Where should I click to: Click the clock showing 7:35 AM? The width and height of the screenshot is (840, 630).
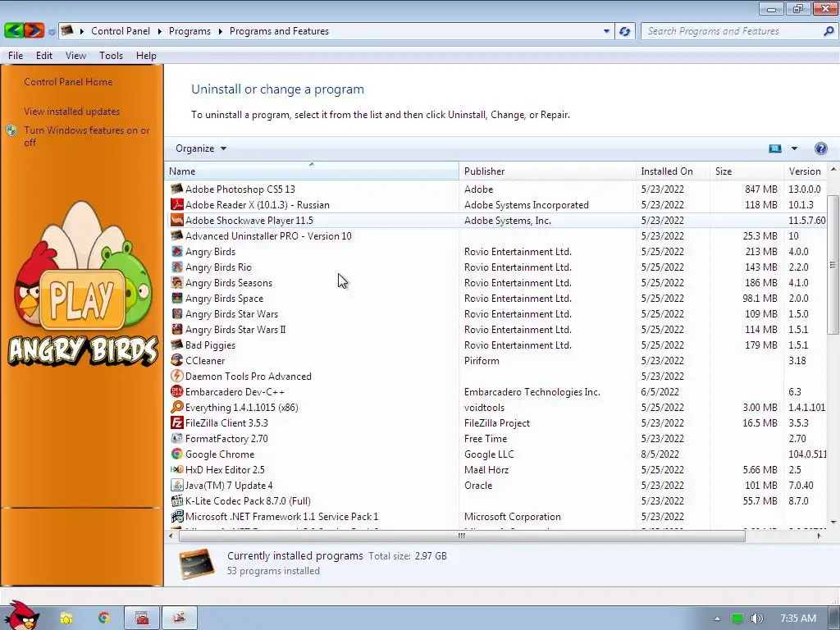coord(798,619)
